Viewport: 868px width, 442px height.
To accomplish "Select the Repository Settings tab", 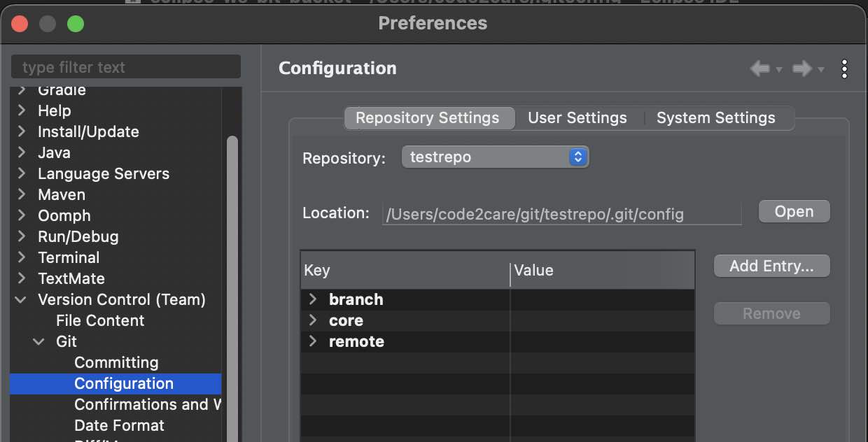I will (429, 117).
